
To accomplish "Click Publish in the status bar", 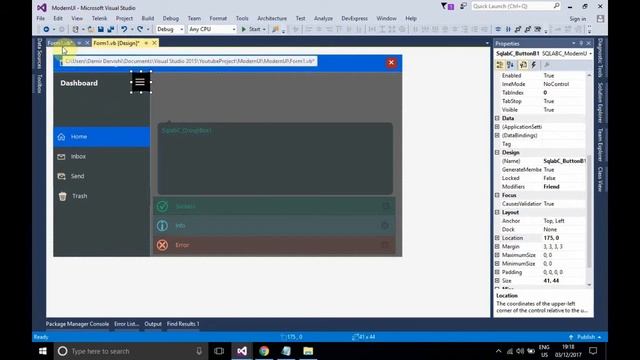I will click(x=586, y=337).
